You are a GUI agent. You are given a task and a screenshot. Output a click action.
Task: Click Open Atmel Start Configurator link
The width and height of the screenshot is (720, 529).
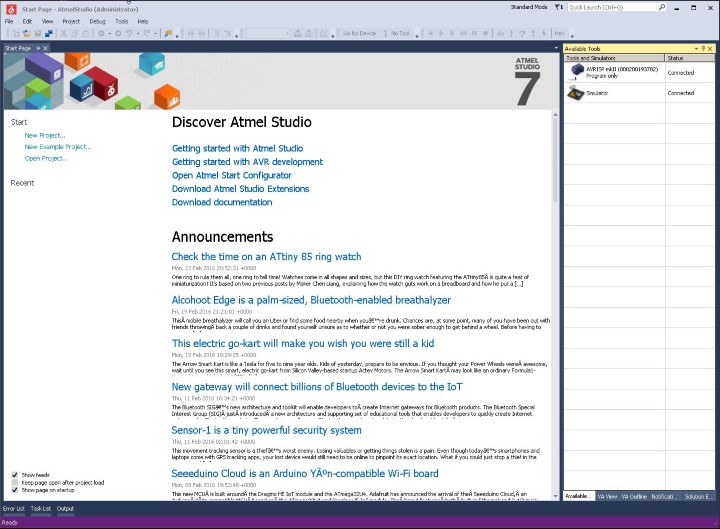coord(231,175)
